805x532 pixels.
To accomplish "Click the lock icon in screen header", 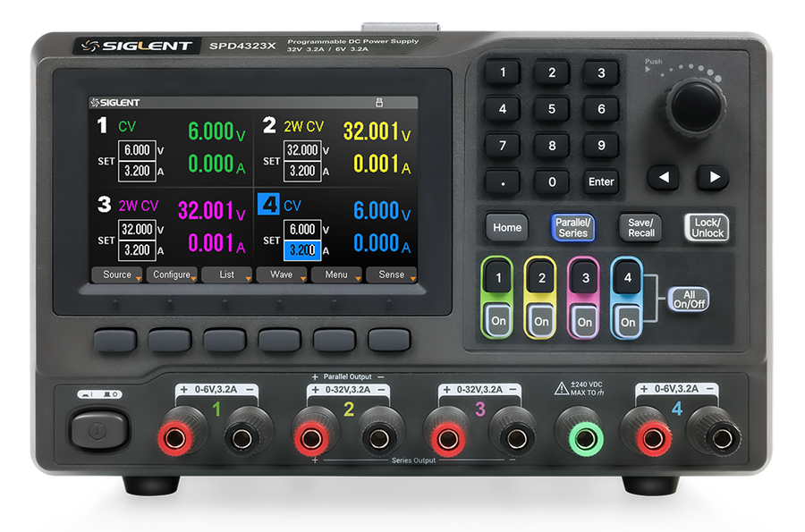I will (x=379, y=102).
